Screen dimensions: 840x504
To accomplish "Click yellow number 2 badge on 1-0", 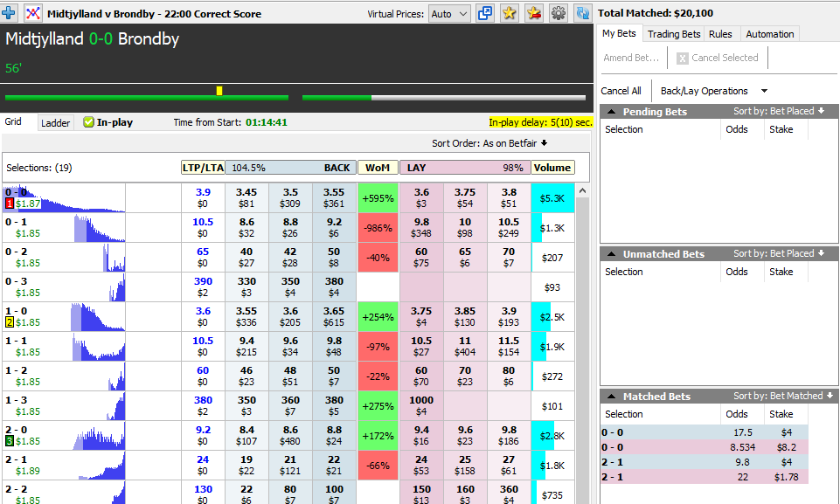I will [10, 322].
